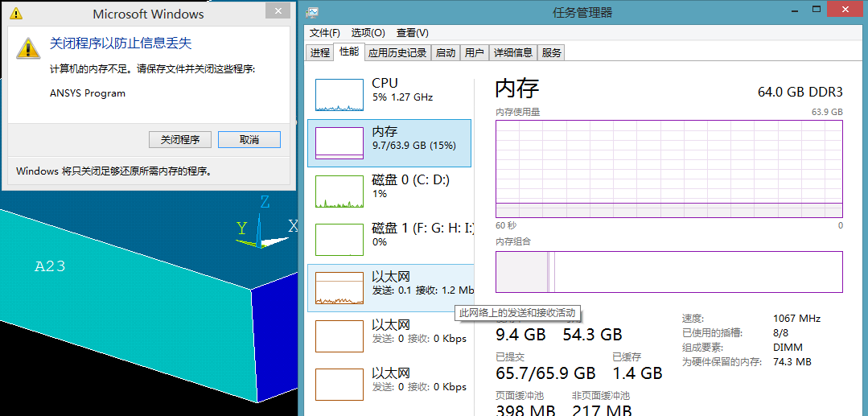Switch to the 进程 tab

tap(320, 52)
